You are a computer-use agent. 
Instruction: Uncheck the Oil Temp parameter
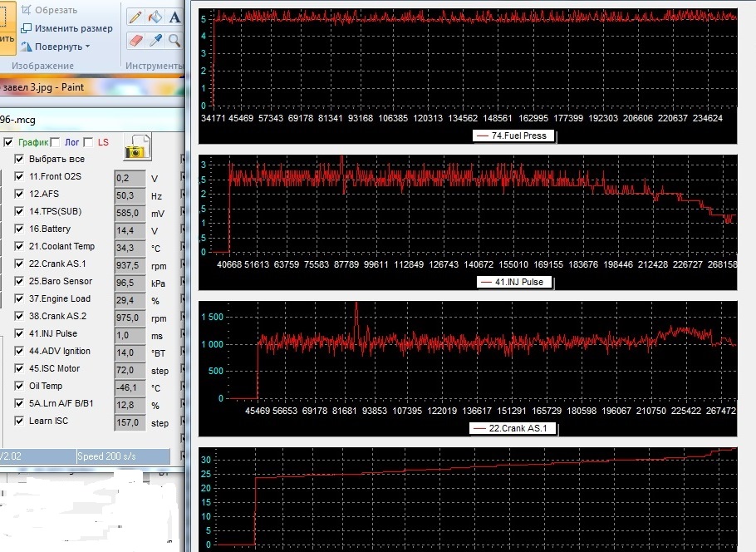[19, 386]
